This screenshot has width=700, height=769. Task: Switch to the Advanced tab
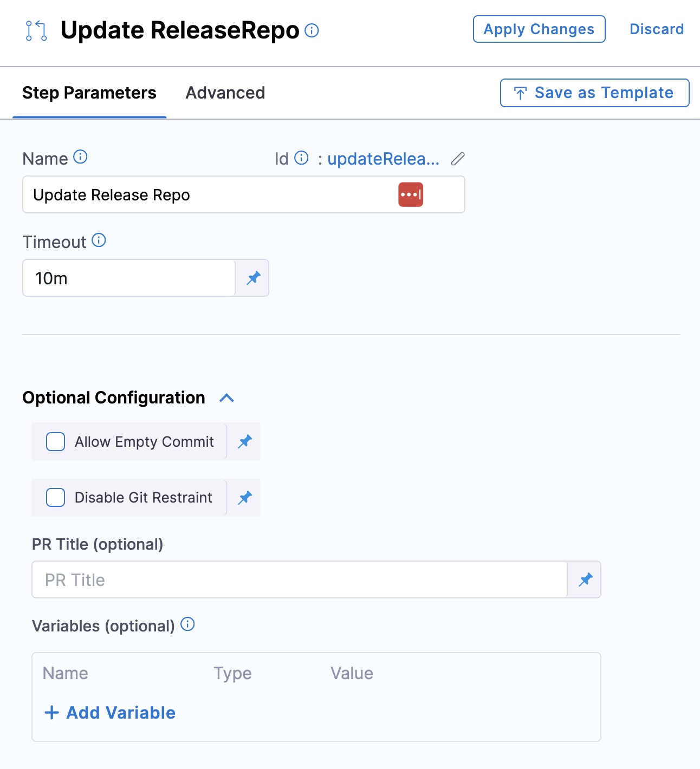coord(225,93)
